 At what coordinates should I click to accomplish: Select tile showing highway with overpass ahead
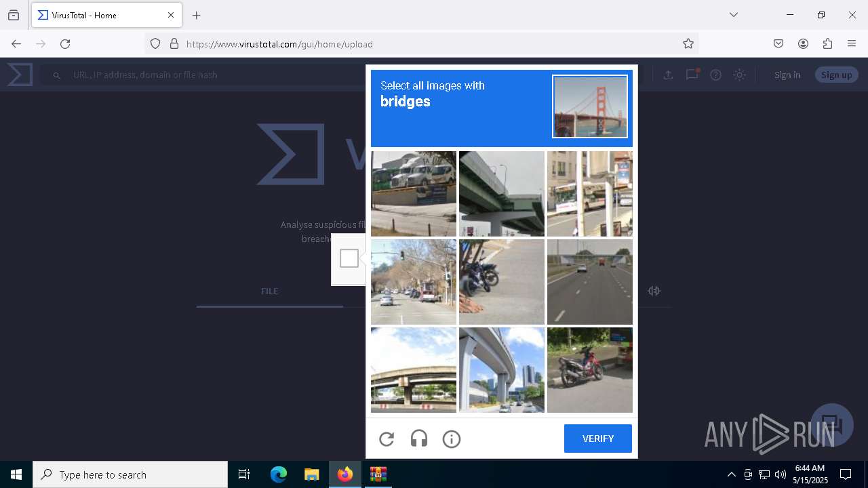[590, 282]
